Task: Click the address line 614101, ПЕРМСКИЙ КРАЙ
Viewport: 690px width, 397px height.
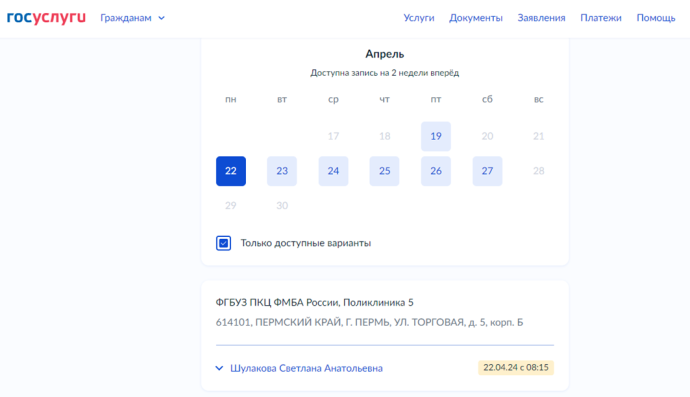Action: click(x=369, y=322)
